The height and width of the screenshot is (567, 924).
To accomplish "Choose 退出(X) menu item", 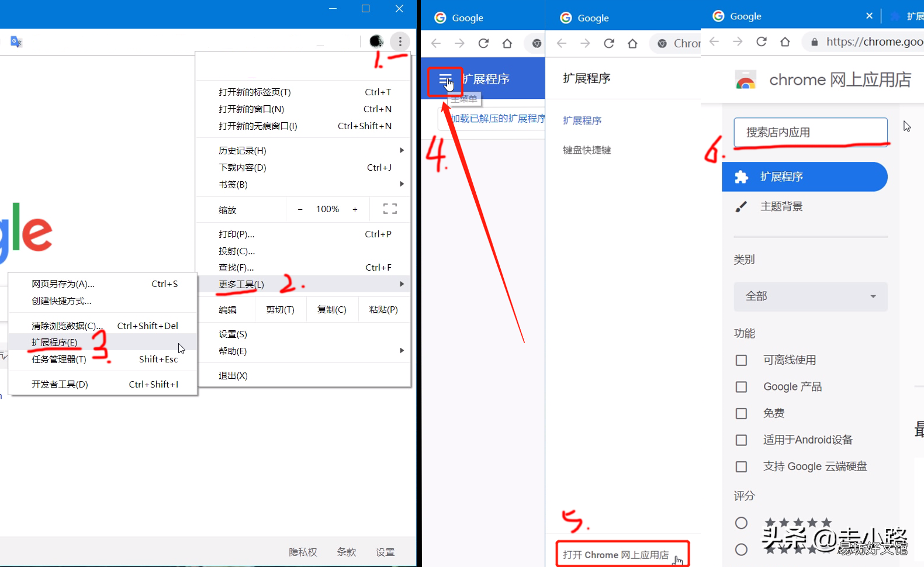I will pyautogui.click(x=304, y=375).
